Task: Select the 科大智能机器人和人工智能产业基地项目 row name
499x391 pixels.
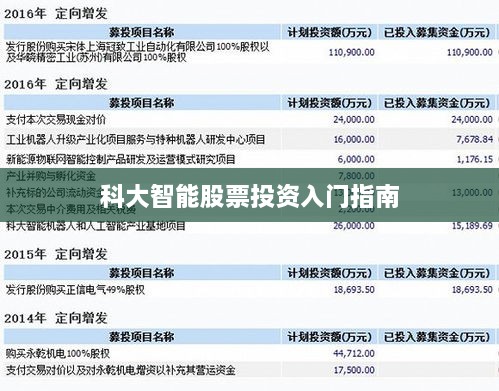Action: point(95,226)
